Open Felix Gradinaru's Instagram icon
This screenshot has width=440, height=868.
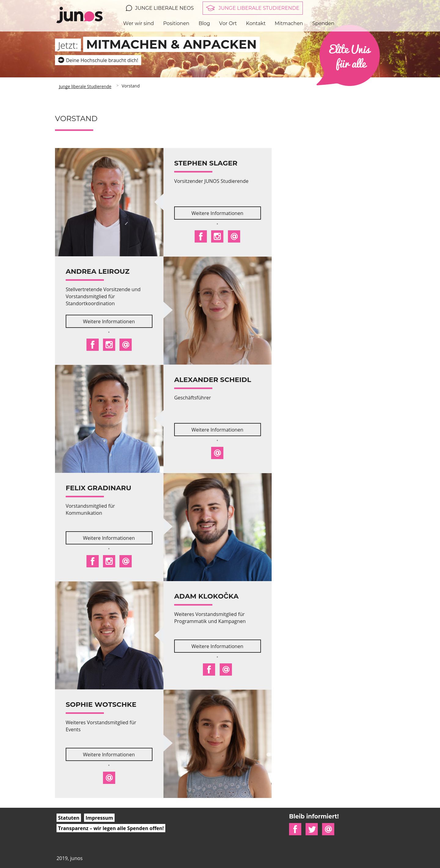[x=109, y=561]
